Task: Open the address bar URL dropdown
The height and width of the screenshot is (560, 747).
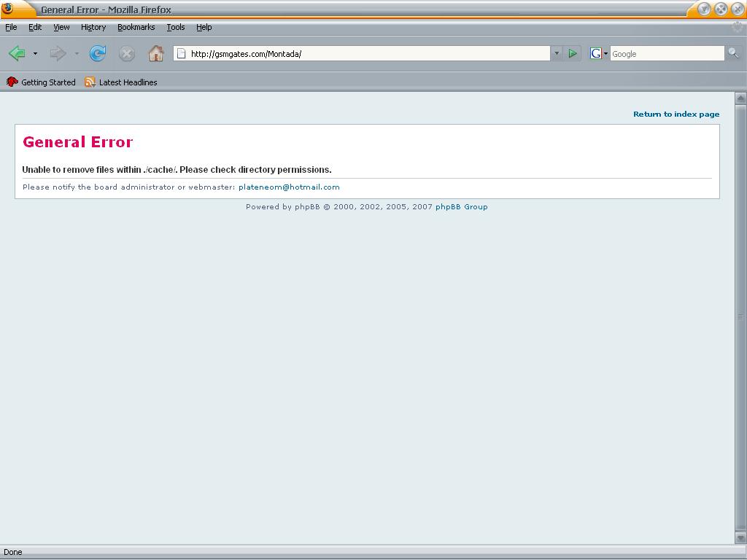Action: (x=557, y=53)
